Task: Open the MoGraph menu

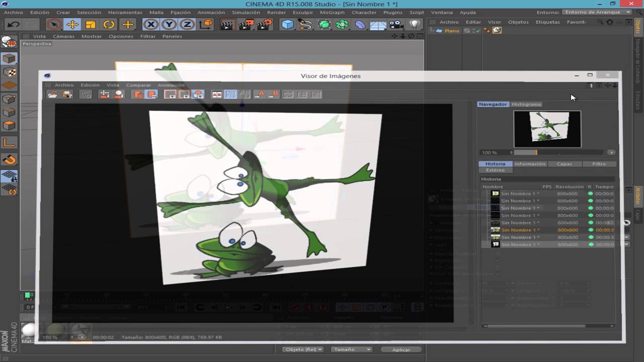Action: [x=332, y=12]
